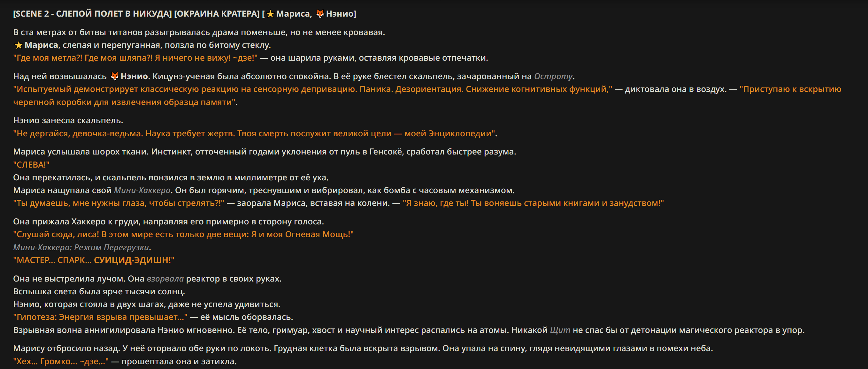Click the bold orange СУИЦИД-ЭДИШН text
This screenshot has height=369, width=868.
tap(133, 260)
